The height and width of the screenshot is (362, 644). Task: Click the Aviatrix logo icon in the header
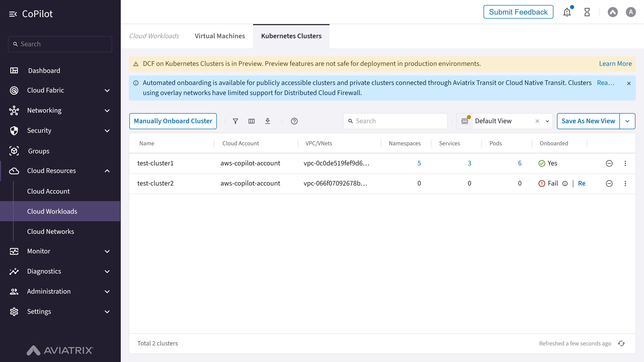point(613,12)
